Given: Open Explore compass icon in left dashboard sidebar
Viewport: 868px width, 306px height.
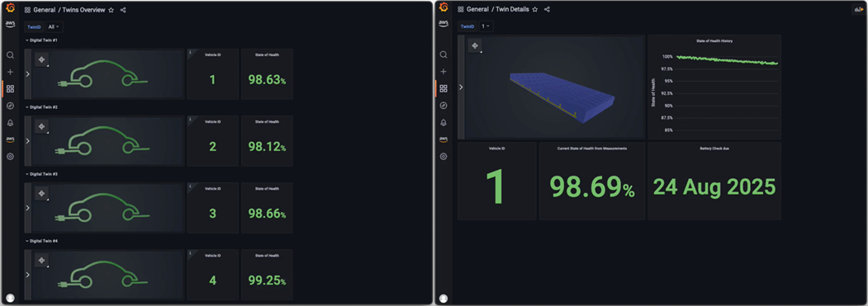Looking at the screenshot, I should [x=10, y=106].
